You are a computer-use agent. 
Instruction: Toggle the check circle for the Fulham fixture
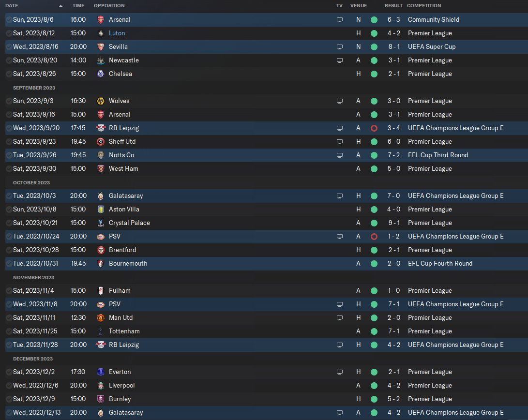point(9,291)
